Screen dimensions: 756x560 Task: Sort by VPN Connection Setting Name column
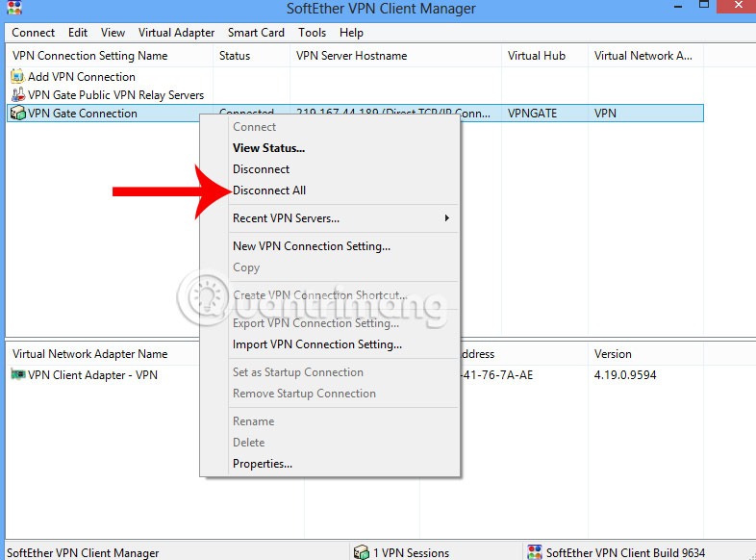pyautogui.click(x=110, y=56)
